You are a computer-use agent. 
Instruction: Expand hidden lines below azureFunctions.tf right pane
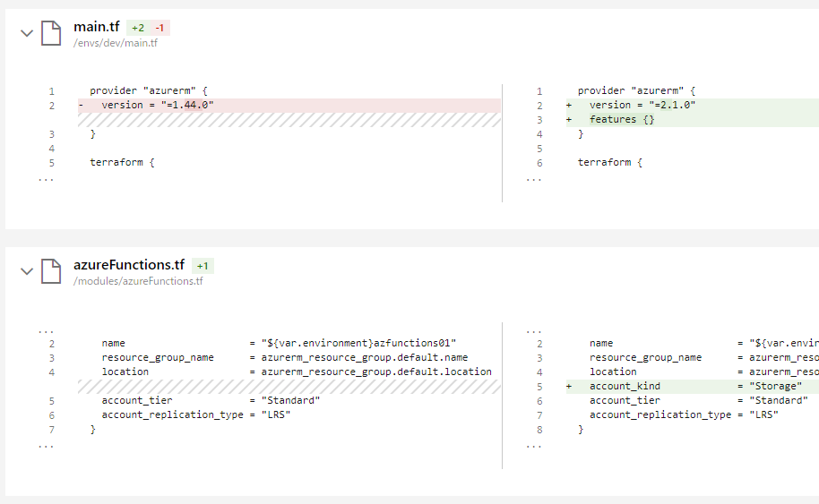click(534, 446)
